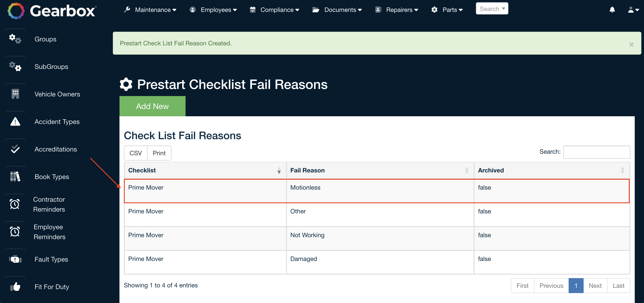The width and height of the screenshot is (644, 303).
Task: Click the Accreditations checkmark icon
Action: point(15,149)
